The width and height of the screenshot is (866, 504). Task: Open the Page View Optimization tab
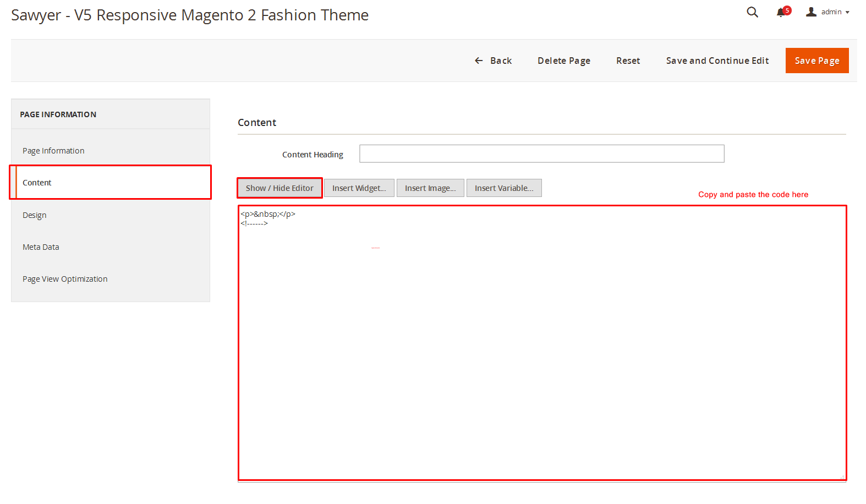pos(111,279)
